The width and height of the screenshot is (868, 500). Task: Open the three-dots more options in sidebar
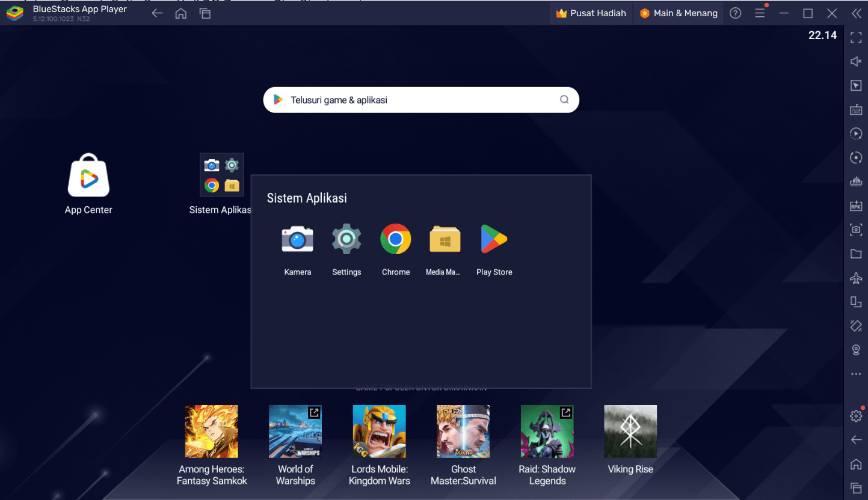[x=856, y=374]
